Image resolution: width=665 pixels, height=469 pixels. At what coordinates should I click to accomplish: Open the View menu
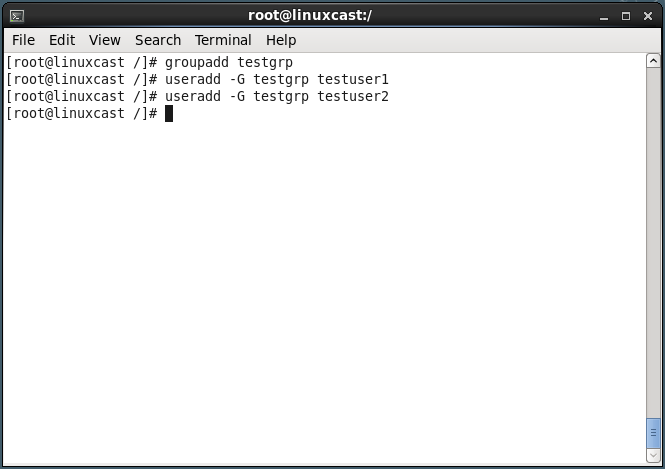tap(105, 40)
